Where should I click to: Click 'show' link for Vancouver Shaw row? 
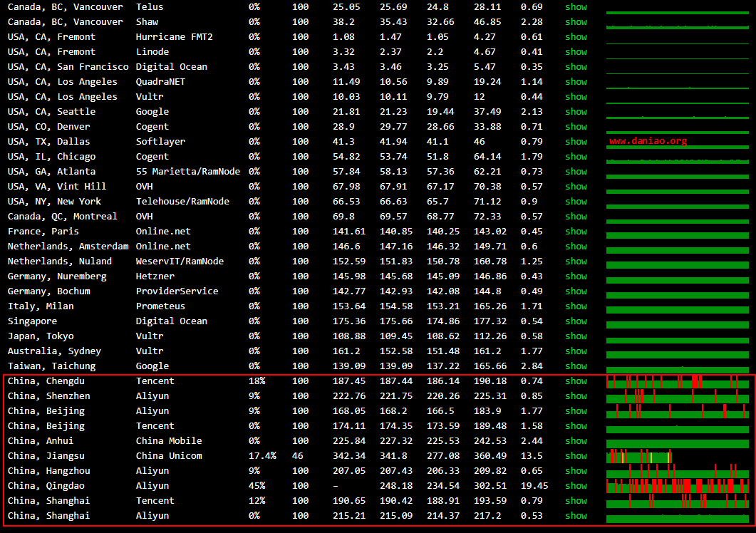pos(576,22)
